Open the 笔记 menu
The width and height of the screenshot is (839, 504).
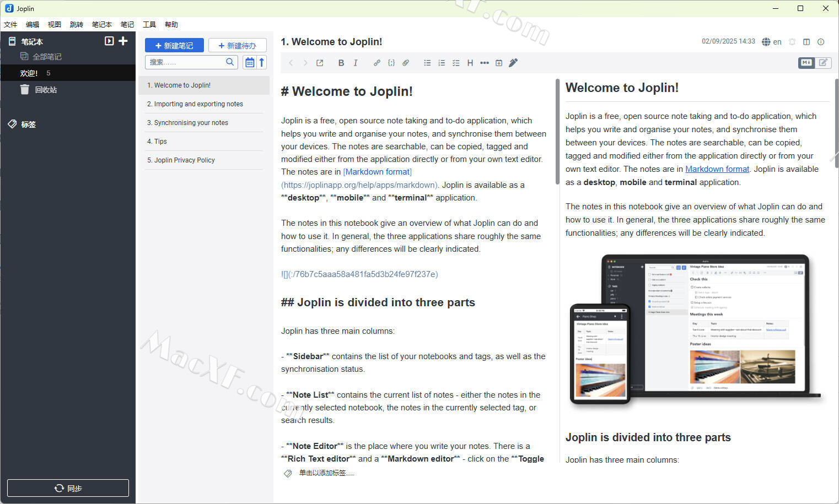127,24
